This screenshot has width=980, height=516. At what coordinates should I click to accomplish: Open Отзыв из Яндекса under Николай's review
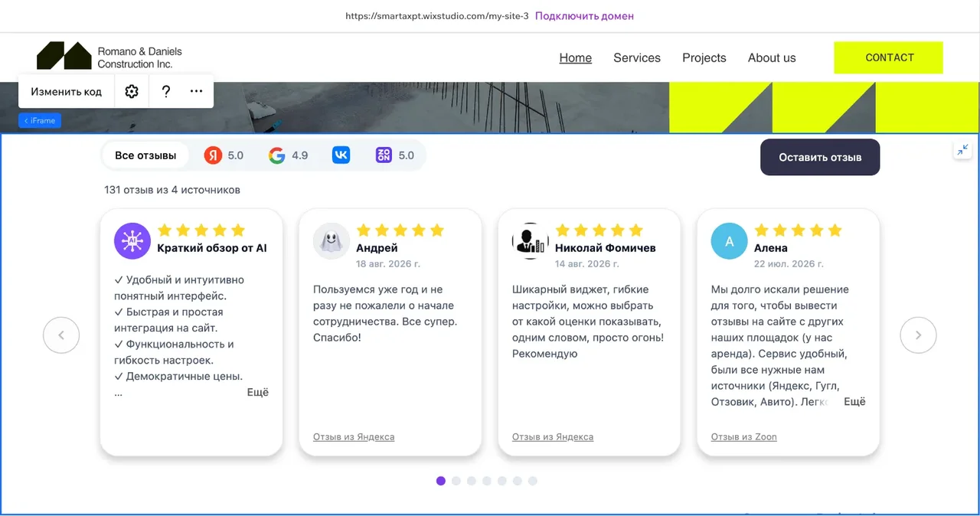[553, 436]
